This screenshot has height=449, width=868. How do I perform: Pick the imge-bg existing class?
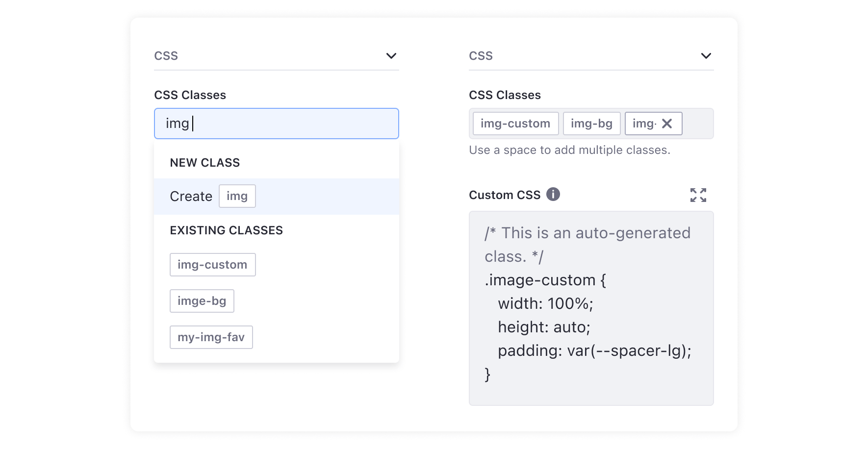[x=202, y=301]
